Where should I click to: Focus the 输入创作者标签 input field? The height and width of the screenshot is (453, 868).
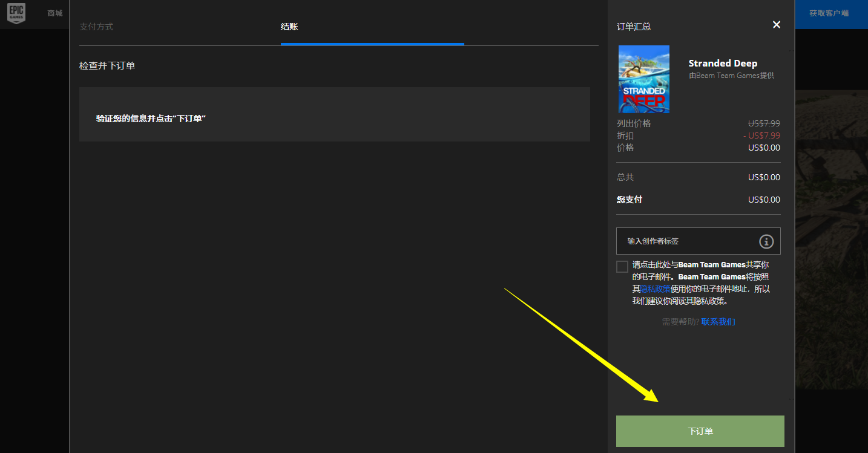point(699,241)
